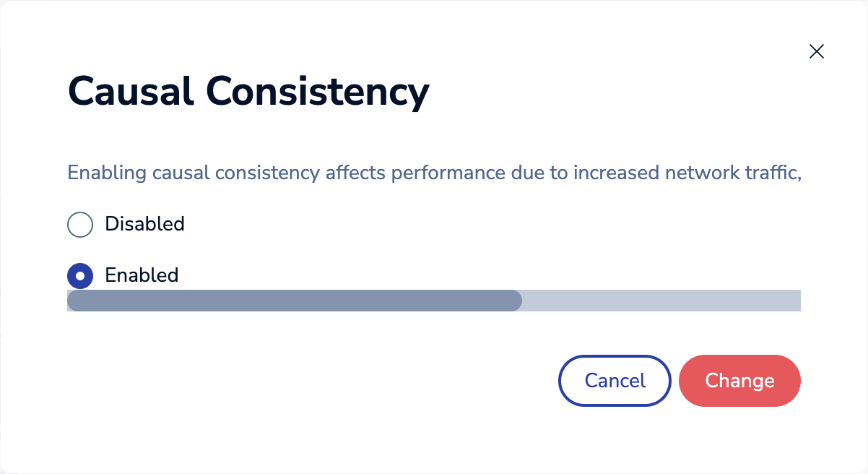Click the horizontal scrollbar thumb
This screenshot has width=868, height=474.
pyautogui.click(x=294, y=301)
